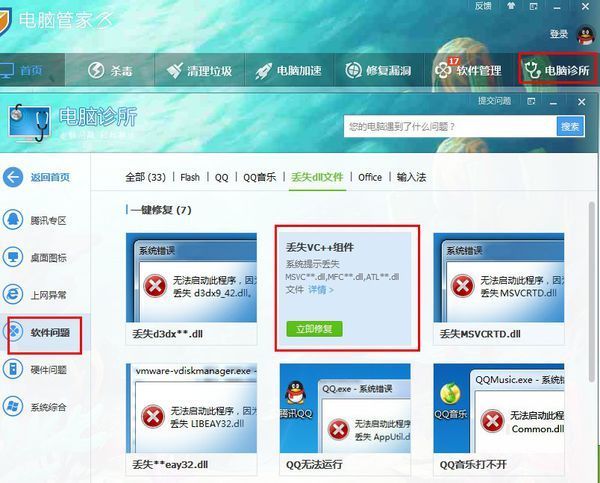Click the results list vertical scrollbar
The width and height of the screenshot is (600, 483).
592,291
